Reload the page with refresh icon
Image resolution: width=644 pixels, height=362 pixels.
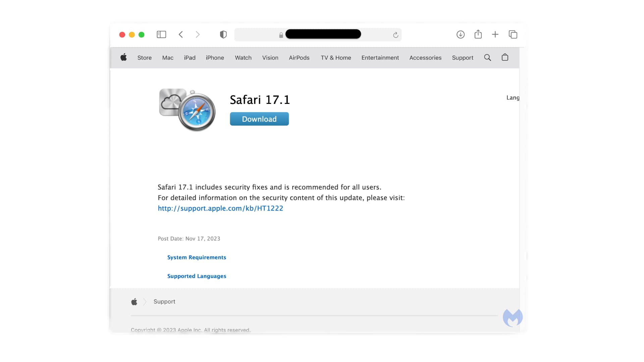pyautogui.click(x=395, y=35)
